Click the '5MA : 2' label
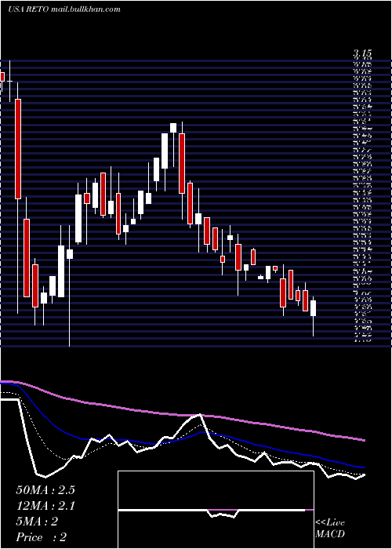Image resolution: width=392 pixels, height=549 pixels. click(x=37, y=522)
